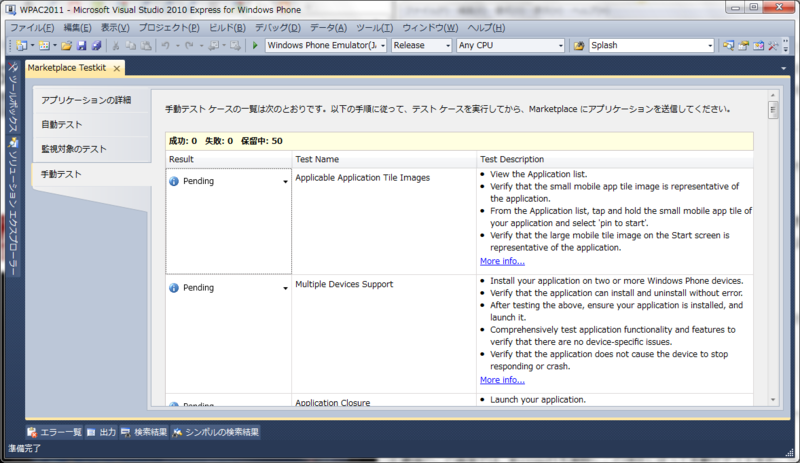Image resolution: width=800 pixels, height=463 pixels.
Task: Click the Save All icon
Action: 96,45
